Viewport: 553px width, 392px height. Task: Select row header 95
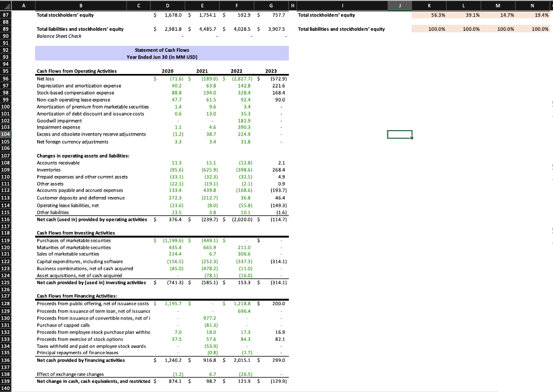point(6,71)
